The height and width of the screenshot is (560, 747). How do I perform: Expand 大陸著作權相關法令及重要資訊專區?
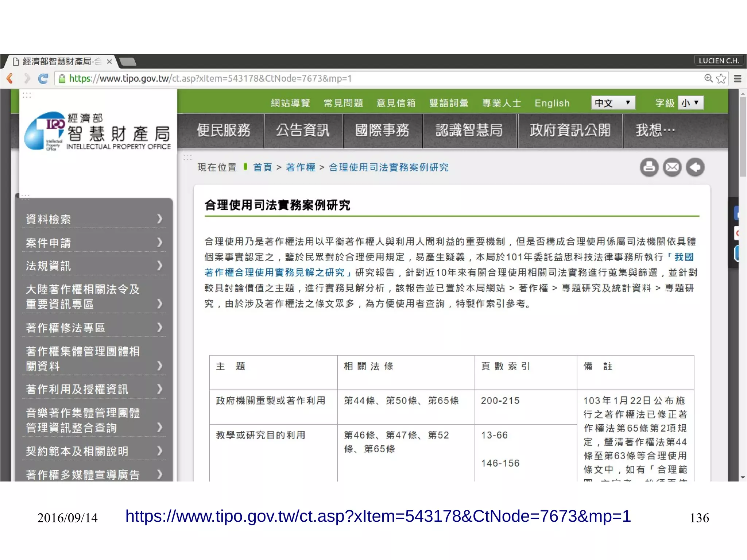pyautogui.click(x=94, y=297)
